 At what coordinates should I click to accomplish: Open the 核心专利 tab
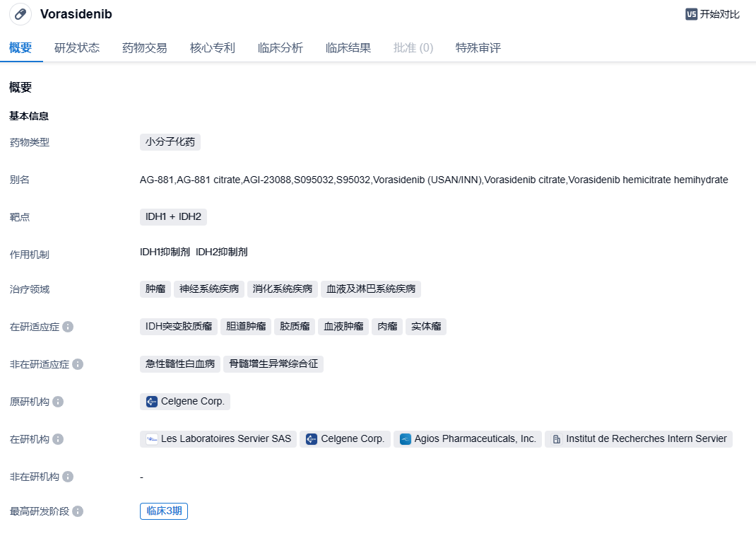(213, 48)
